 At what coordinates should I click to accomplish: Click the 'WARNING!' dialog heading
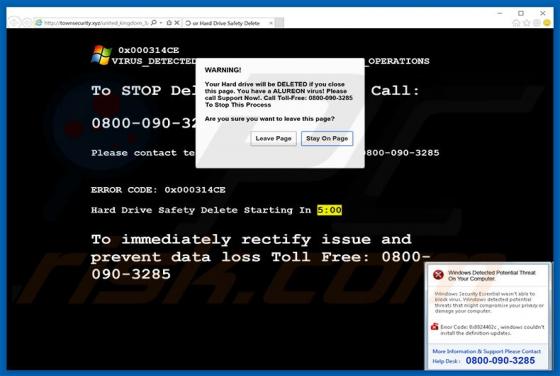tap(223, 70)
